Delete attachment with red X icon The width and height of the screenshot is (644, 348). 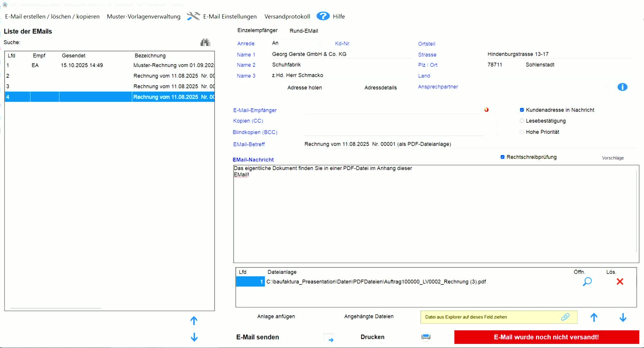point(620,282)
